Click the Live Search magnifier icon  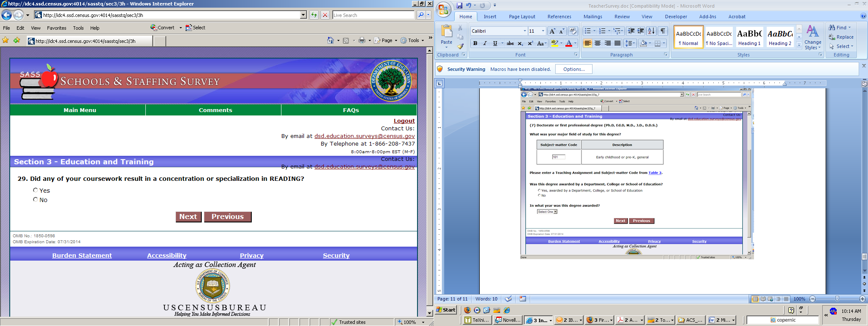421,15
